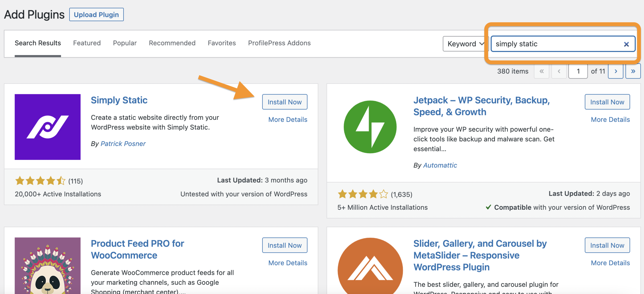This screenshot has width=644, height=294.
Task: Open the ProfilePress Addons tab
Action: 279,43
